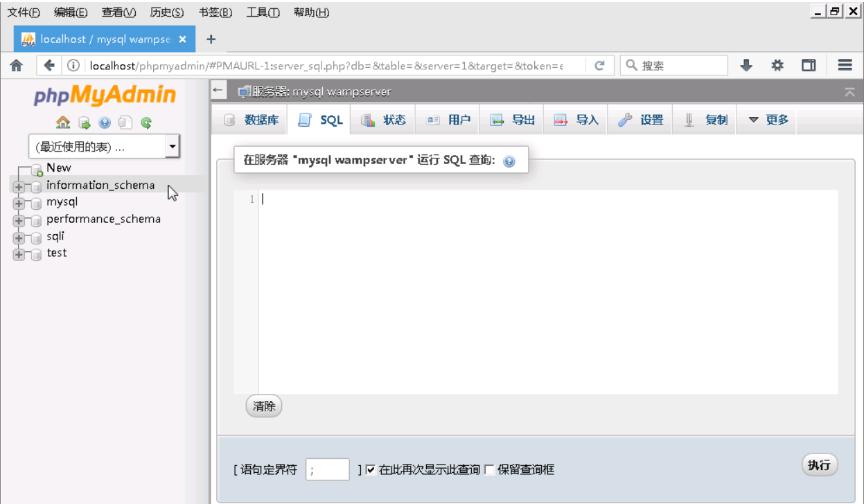Expand the test database node
The width and height of the screenshot is (864, 504).
[x=19, y=254]
